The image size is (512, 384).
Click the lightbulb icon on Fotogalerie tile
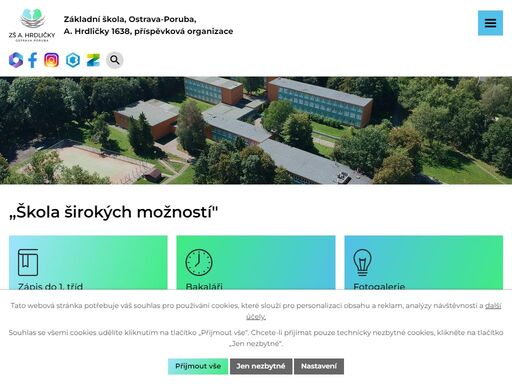pos(362,262)
